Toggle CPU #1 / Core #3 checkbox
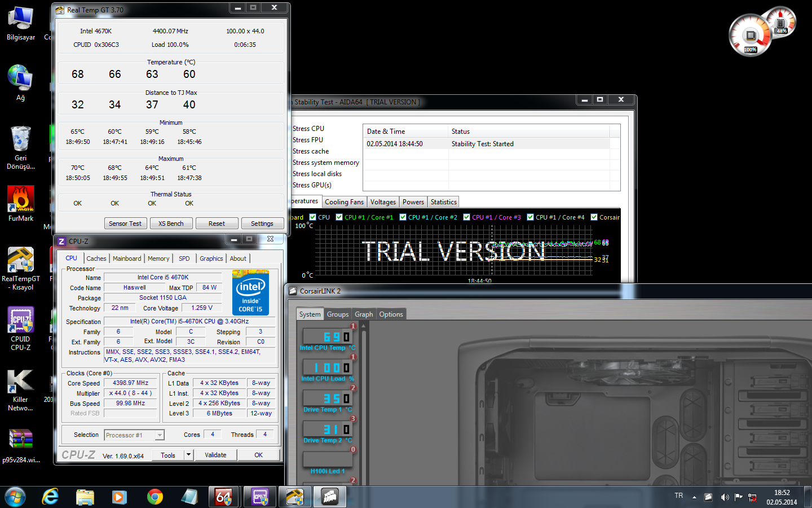This screenshot has height=508, width=812. pos(466,217)
